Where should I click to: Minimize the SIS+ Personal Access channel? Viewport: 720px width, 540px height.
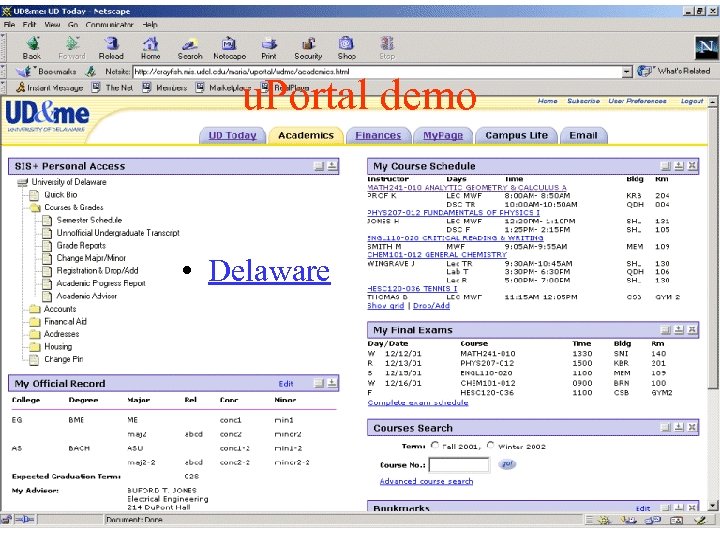click(x=319, y=166)
